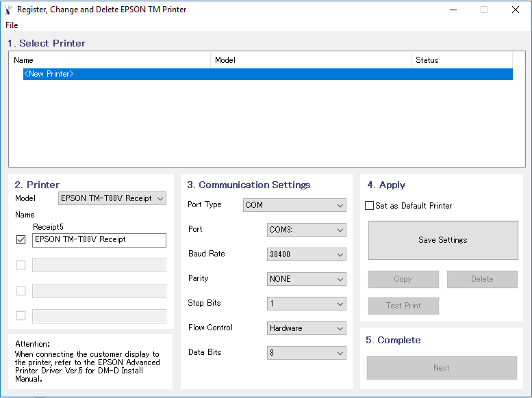The image size is (532, 398).
Task: Open the printer Model dropdown
Action: (112, 198)
